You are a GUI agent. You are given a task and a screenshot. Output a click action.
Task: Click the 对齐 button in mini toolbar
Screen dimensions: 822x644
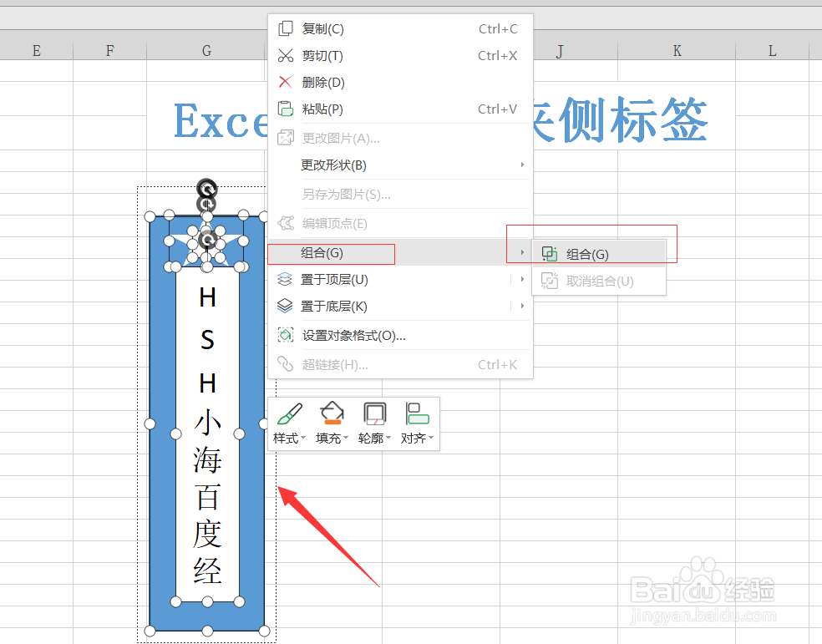[417, 423]
